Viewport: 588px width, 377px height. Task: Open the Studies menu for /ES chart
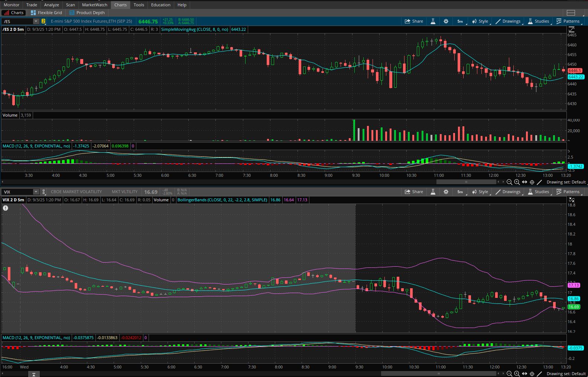click(x=538, y=21)
